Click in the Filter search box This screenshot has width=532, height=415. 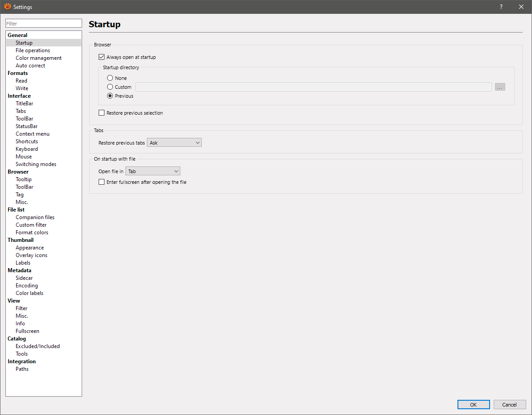pyautogui.click(x=44, y=23)
